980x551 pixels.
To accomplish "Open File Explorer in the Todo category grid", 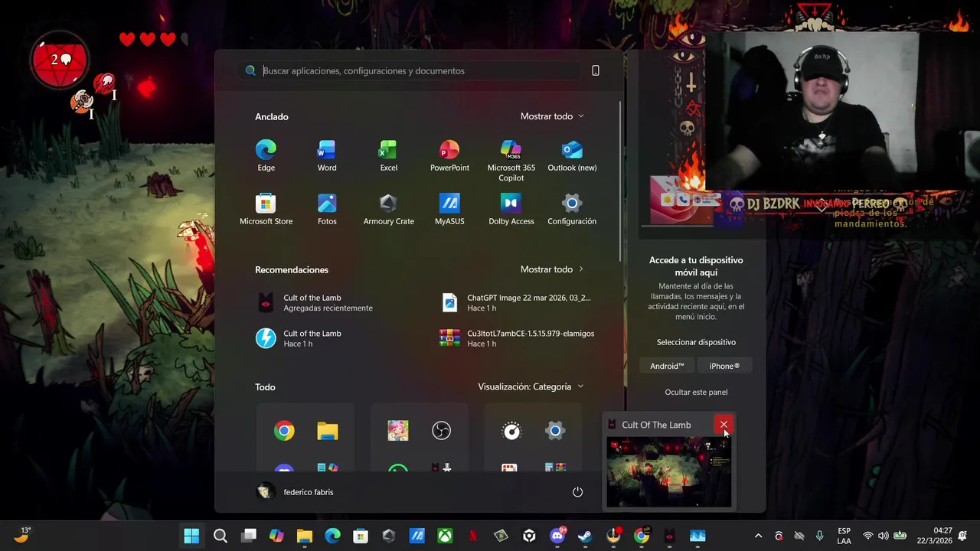I will click(x=328, y=431).
